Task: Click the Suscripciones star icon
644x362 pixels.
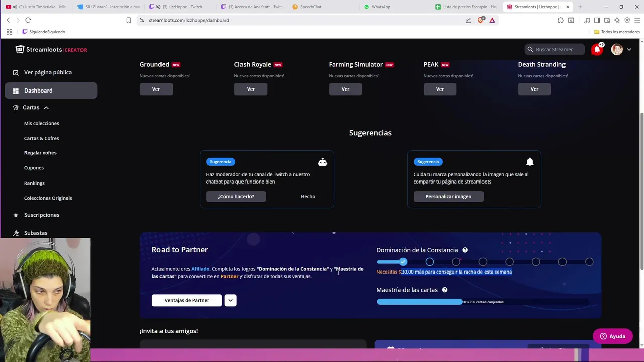Action: [16, 215]
